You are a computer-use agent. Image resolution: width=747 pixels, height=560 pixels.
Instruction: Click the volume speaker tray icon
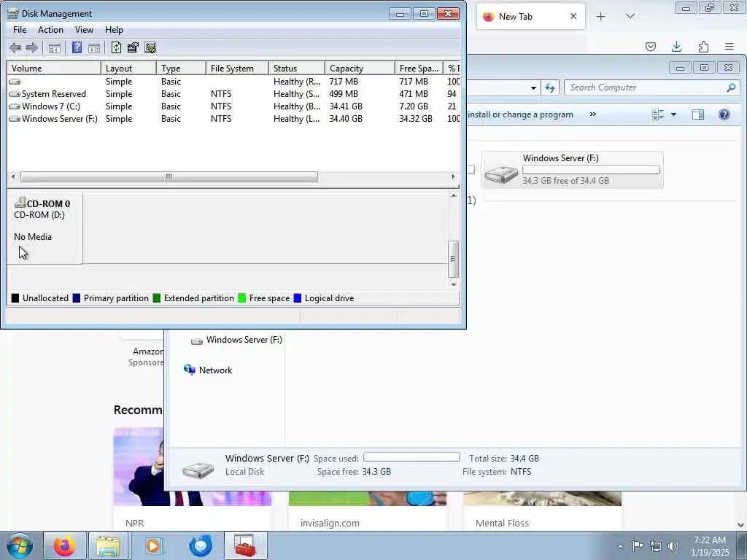tap(673, 546)
